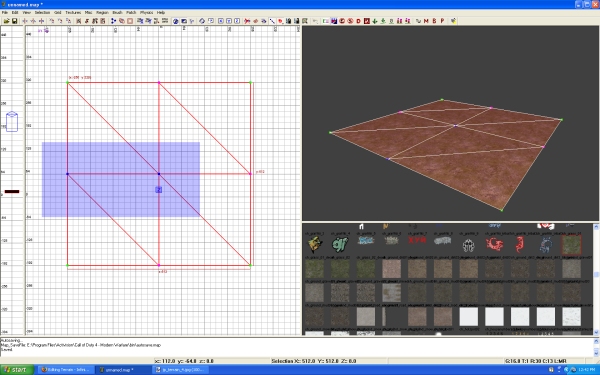Viewport: 600px width, 375px height.
Task: Select the yellow graffiti texture thumbnail
Action: point(315,245)
